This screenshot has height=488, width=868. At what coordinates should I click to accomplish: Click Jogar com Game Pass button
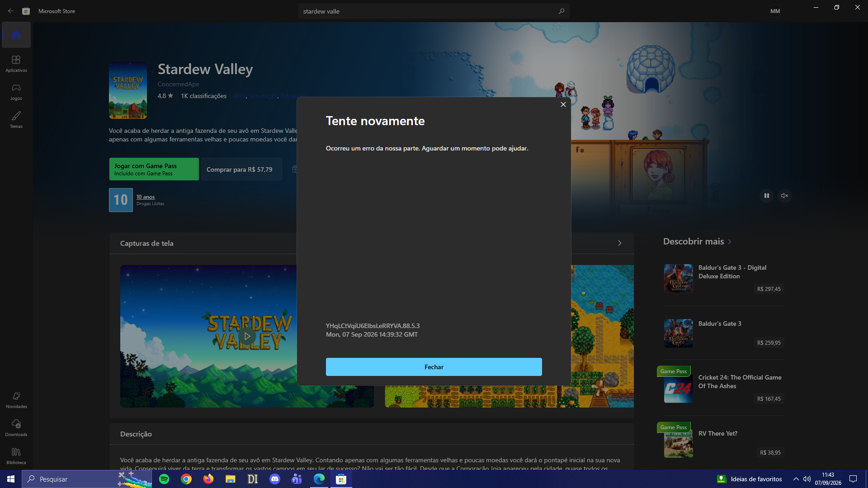click(154, 169)
